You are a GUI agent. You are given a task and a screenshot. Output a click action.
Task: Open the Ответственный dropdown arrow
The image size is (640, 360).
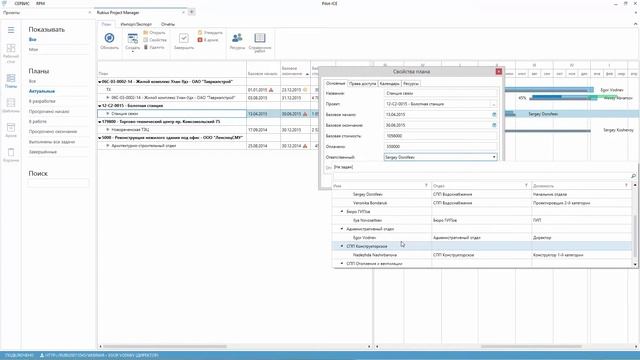click(494, 157)
